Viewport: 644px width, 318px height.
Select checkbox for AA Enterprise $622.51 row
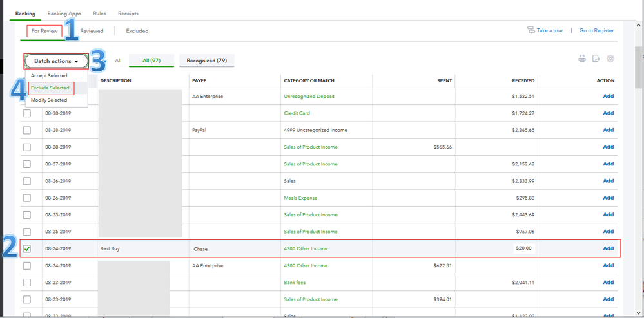tap(26, 265)
